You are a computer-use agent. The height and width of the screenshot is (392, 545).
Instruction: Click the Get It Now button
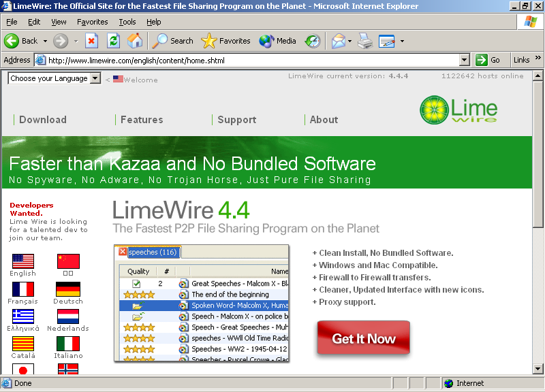click(364, 338)
